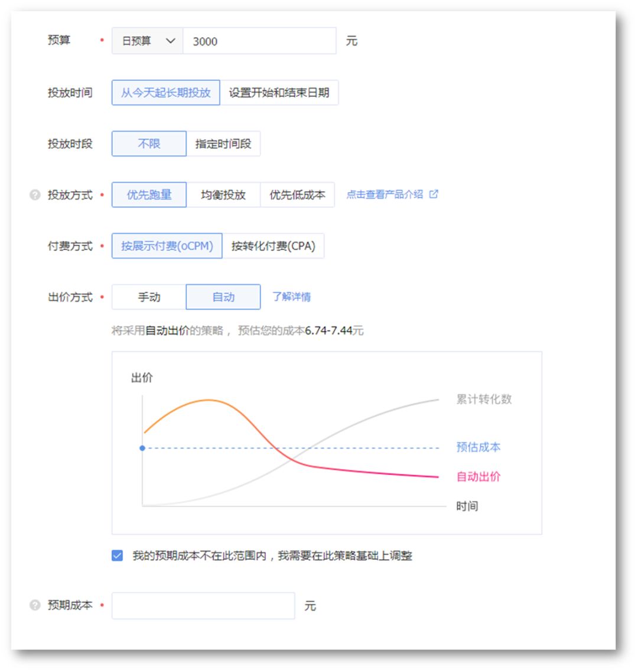Select 从今天起长期投放 delivery option

[166, 92]
